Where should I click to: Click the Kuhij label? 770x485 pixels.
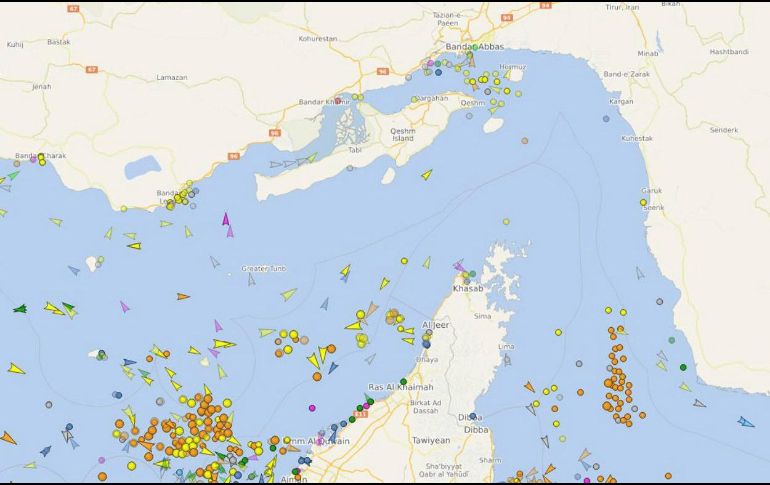15,45
